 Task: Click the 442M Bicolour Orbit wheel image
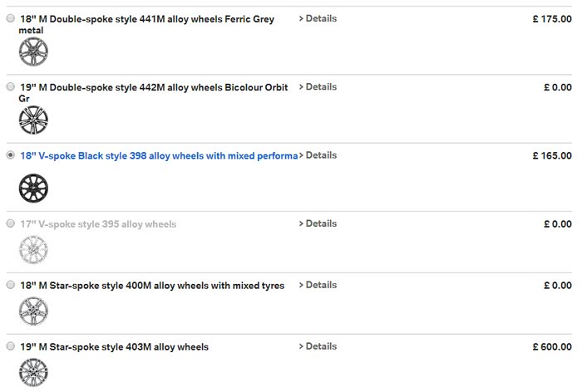point(33,120)
